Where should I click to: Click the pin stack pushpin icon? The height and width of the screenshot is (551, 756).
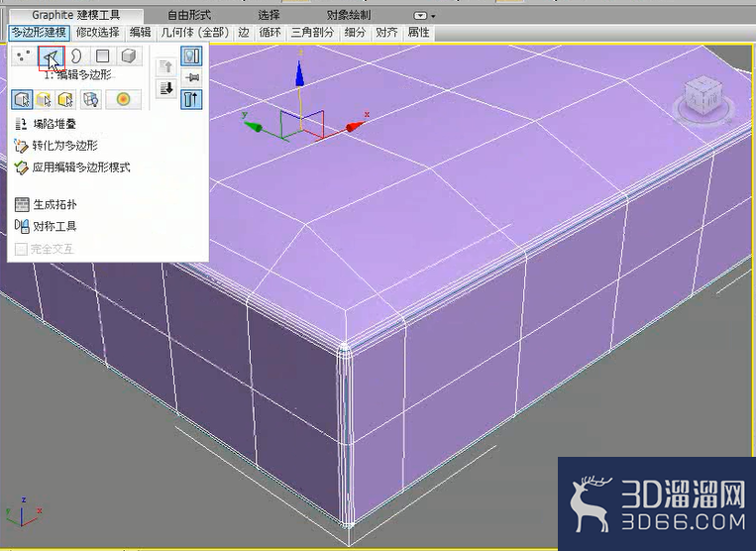coord(191,77)
